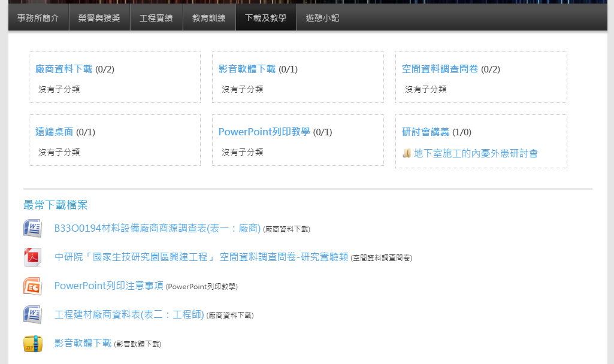Viewport: 614px width, 364px height.
Task: Open the 地下室施工的內憂外患研討會 subcategory link
Action: click(x=476, y=153)
